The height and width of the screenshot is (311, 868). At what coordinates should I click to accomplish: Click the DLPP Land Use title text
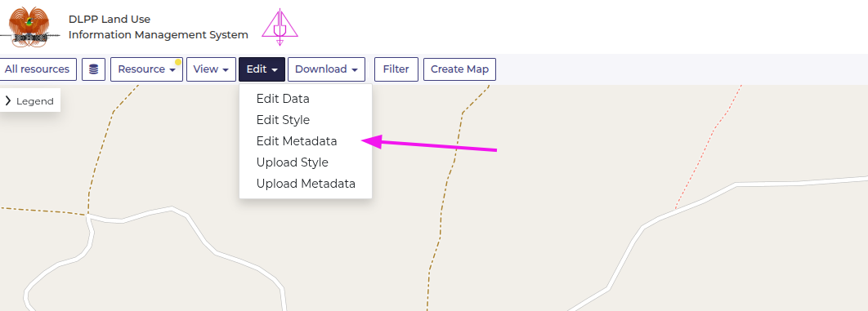click(110, 20)
